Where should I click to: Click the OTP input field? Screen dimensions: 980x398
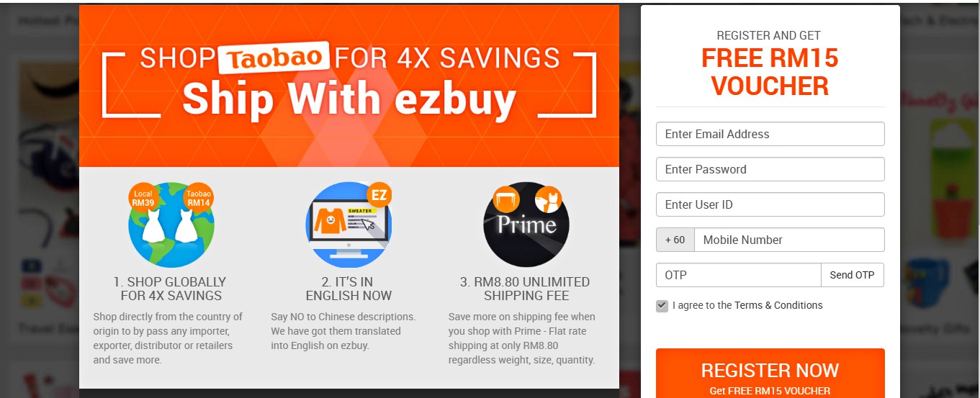tap(738, 275)
